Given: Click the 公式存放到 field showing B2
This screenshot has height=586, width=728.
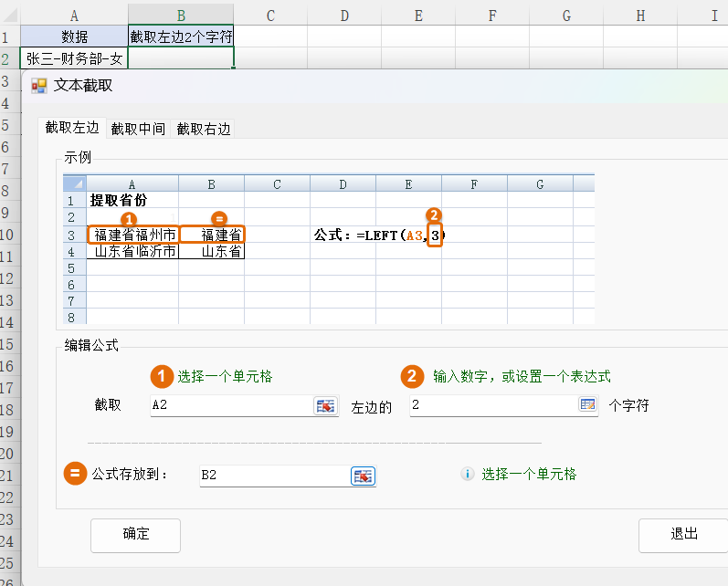Looking at the screenshot, I should click(274, 476).
